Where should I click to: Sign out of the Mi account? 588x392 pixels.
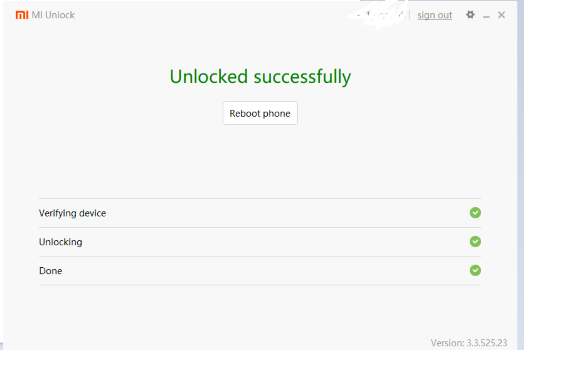pyautogui.click(x=435, y=15)
